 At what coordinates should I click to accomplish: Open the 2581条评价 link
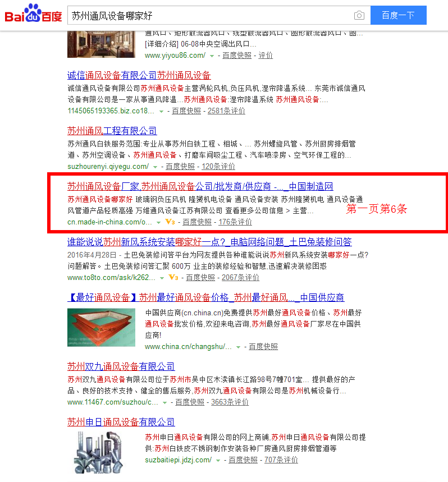[x=226, y=111]
